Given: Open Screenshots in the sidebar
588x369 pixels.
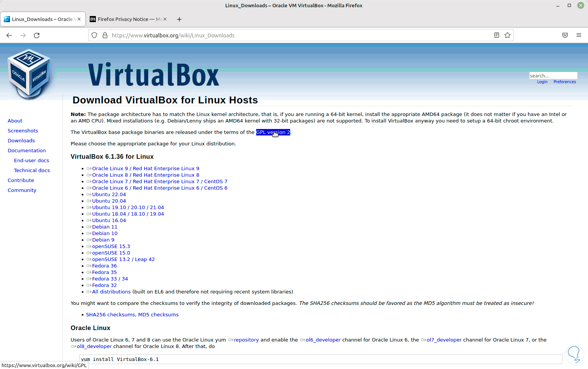Looking at the screenshot, I should click(23, 131).
